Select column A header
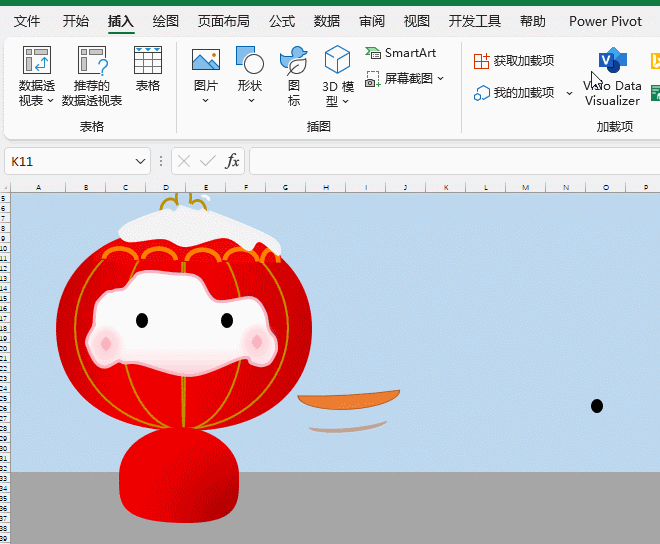The width and height of the screenshot is (660, 544). click(38, 187)
